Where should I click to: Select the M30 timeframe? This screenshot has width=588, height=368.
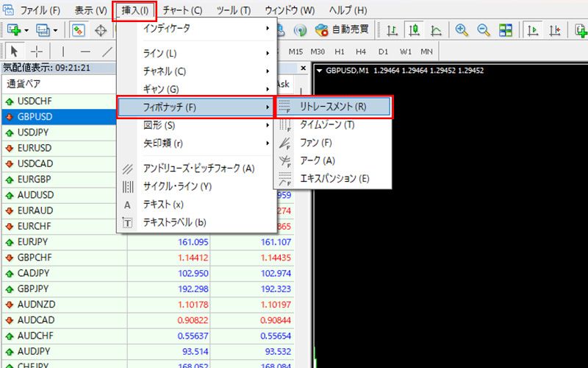(x=318, y=52)
